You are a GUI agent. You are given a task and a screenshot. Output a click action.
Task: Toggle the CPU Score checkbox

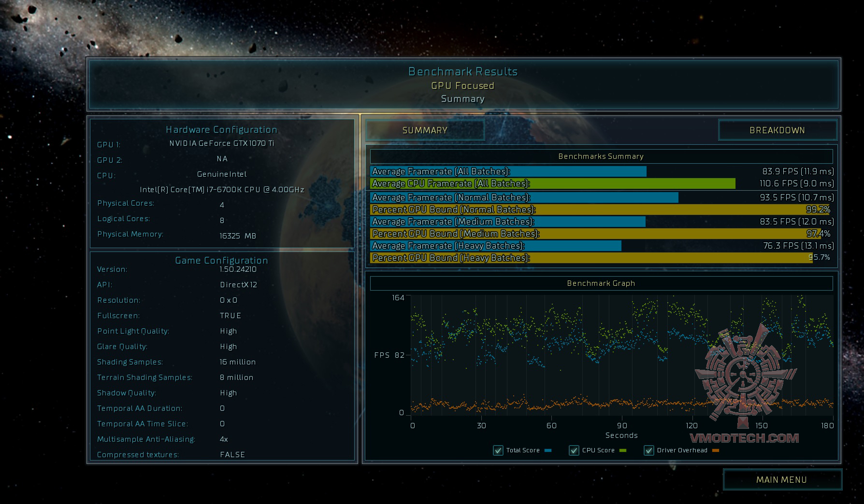tap(574, 450)
